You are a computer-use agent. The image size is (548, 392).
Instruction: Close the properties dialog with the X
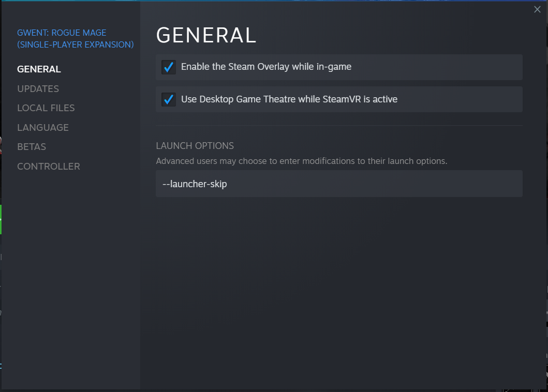[537, 9]
